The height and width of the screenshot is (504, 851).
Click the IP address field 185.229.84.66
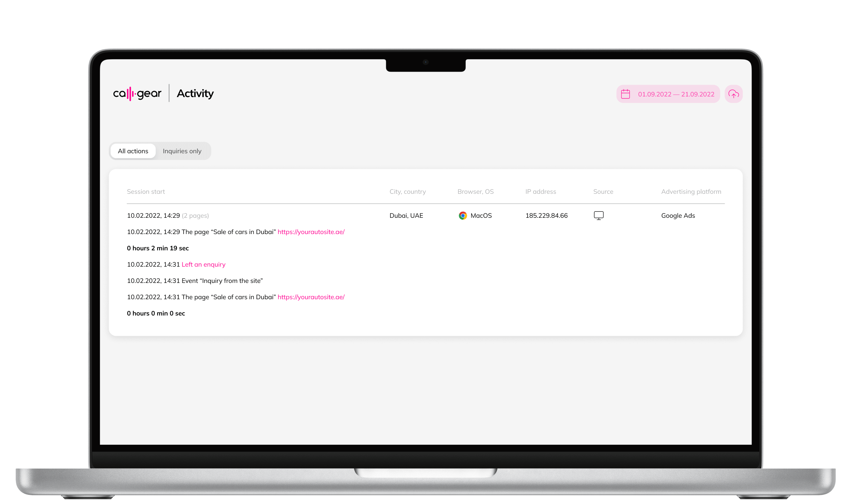(546, 215)
